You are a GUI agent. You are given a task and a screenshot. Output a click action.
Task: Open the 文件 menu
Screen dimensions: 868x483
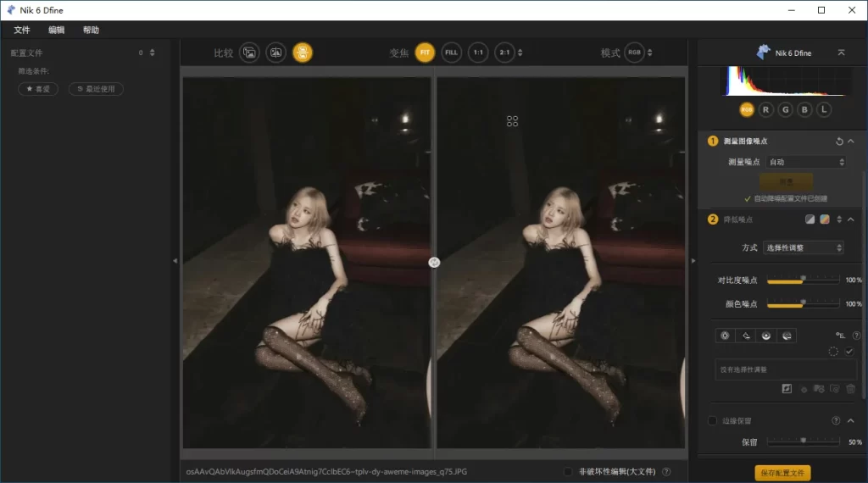(22, 30)
